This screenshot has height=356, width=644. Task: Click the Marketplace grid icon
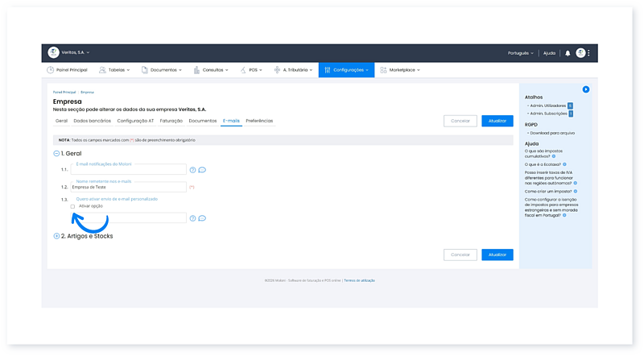383,70
